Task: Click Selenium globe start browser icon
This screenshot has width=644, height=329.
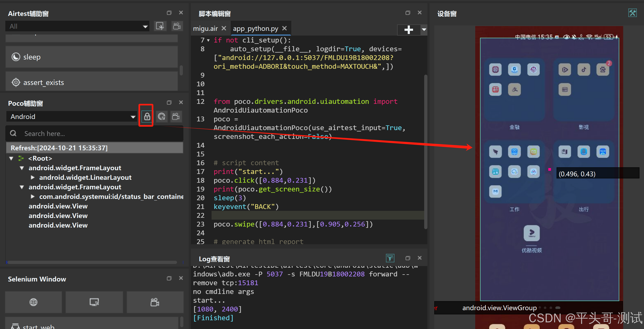Action: pos(33,302)
